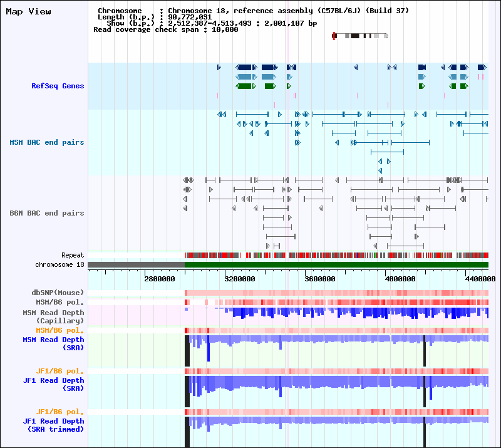
Task: Click the 4000000 axis position label
Action: [400, 279]
